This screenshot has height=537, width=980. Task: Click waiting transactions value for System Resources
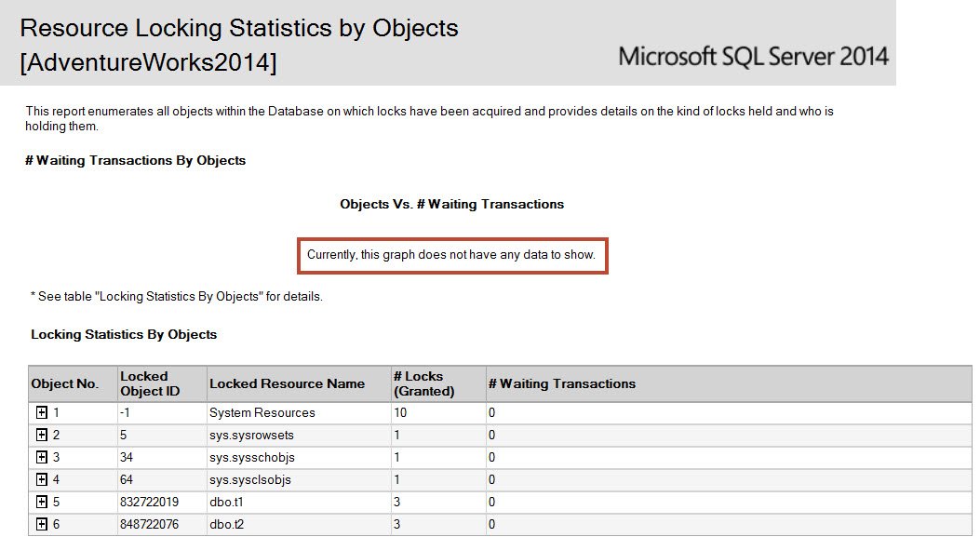(x=492, y=412)
